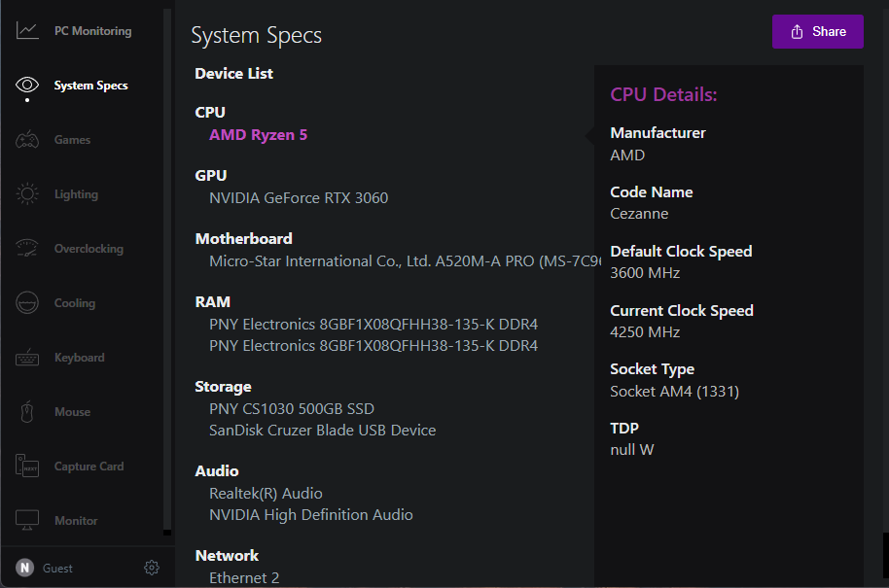
Task: Go to Cooling menu label
Action: coord(75,303)
